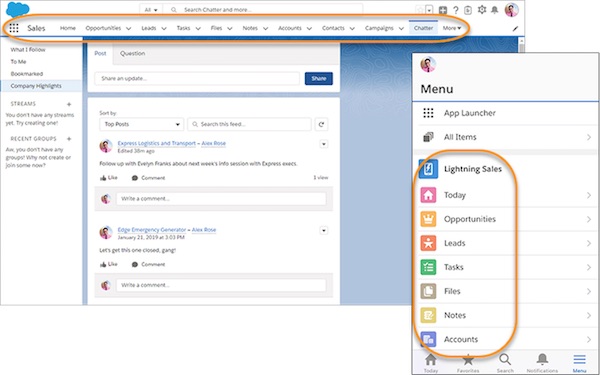Click the help question mark icon
600x375 pixels.
pyautogui.click(x=455, y=10)
